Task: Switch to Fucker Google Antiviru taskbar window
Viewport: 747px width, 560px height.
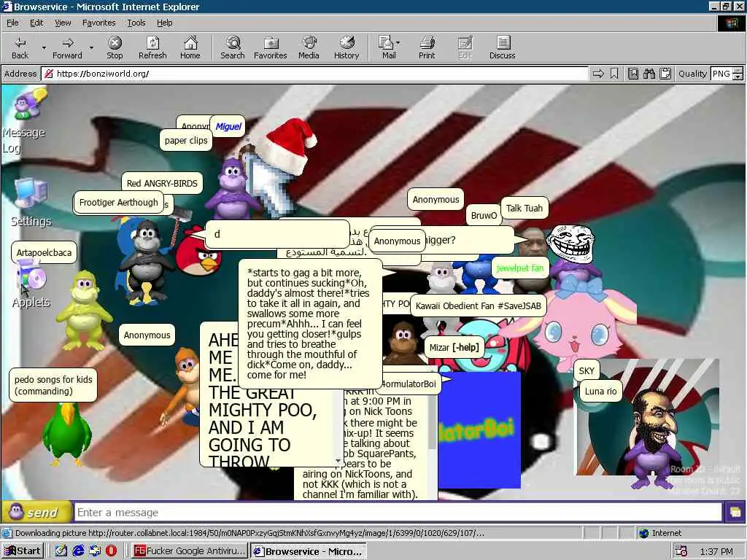Action: [x=189, y=551]
